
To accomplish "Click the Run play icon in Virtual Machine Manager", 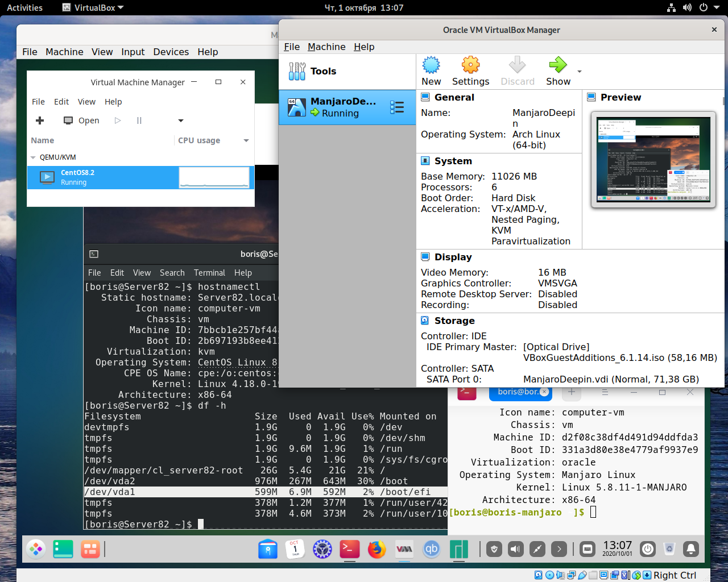I will tap(118, 120).
